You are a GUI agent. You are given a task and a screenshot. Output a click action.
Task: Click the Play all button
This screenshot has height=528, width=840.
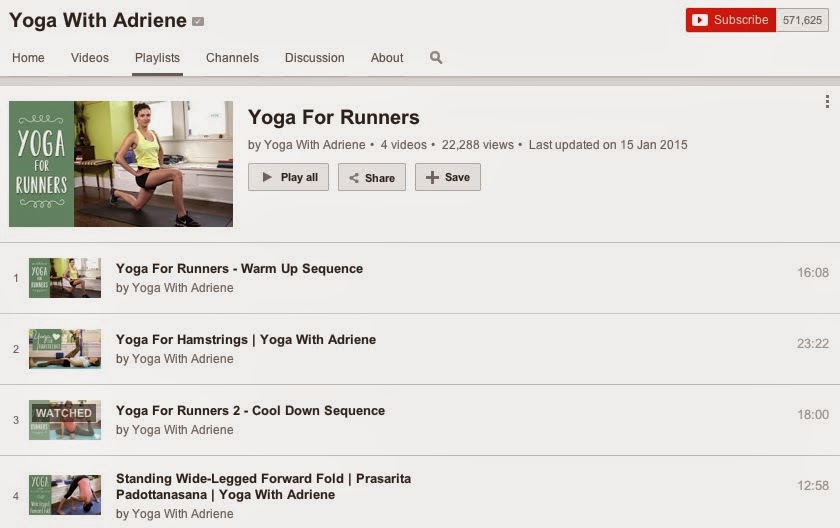pos(288,177)
